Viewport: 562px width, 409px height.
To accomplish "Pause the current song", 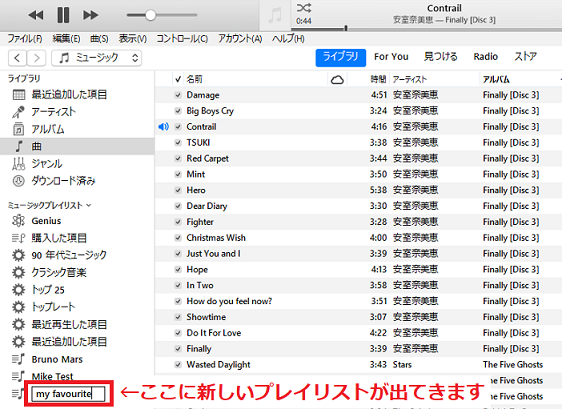I will (x=63, y=15).
